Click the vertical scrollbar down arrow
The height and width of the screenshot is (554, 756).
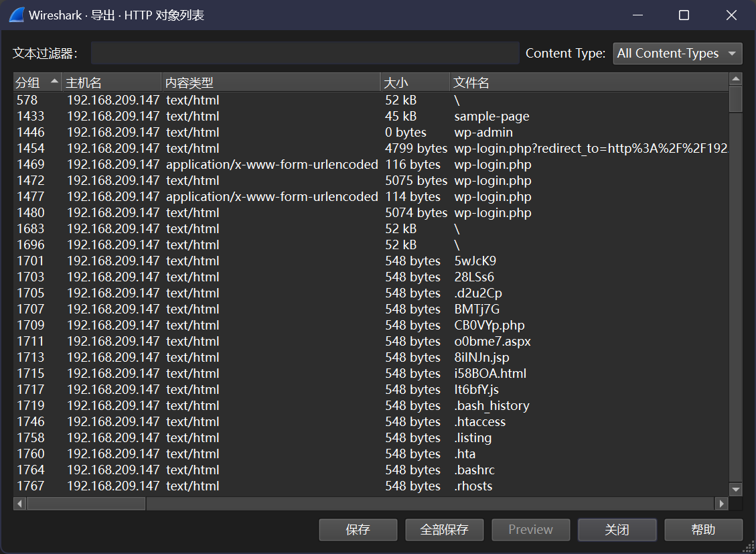736,490
